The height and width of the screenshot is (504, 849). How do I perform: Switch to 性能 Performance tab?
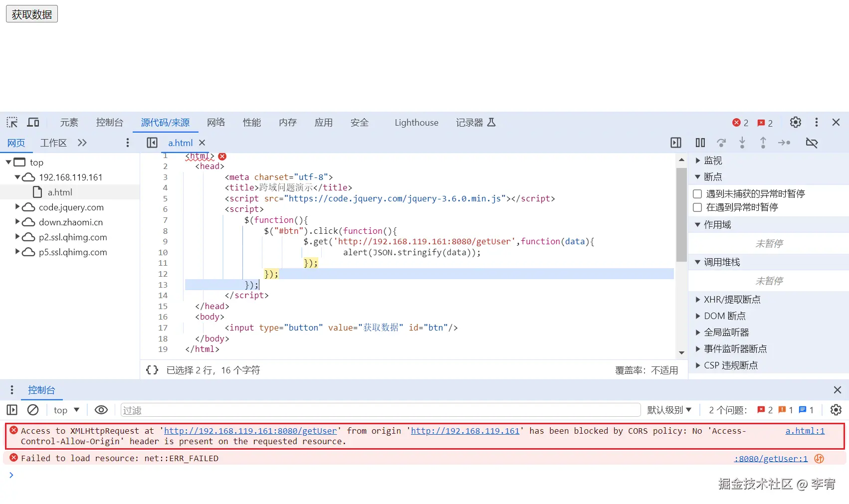(252, 123)
